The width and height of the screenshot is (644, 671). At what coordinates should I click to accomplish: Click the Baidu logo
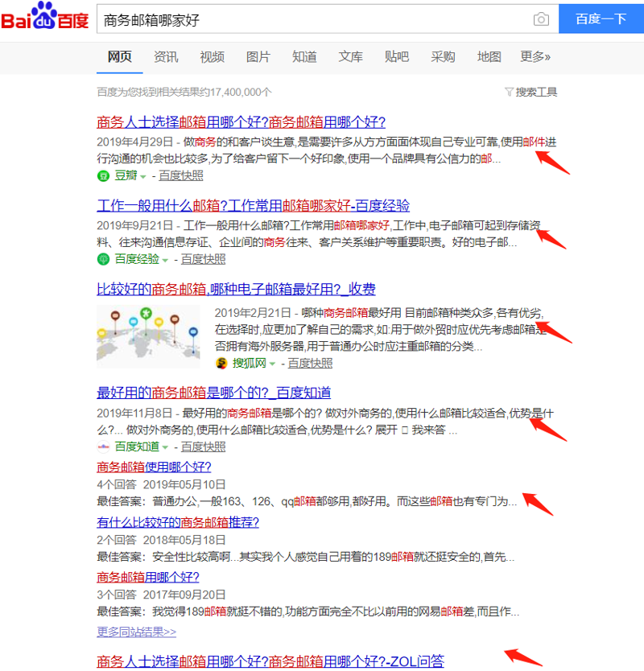pyautogui.click(x=45, y=16)
